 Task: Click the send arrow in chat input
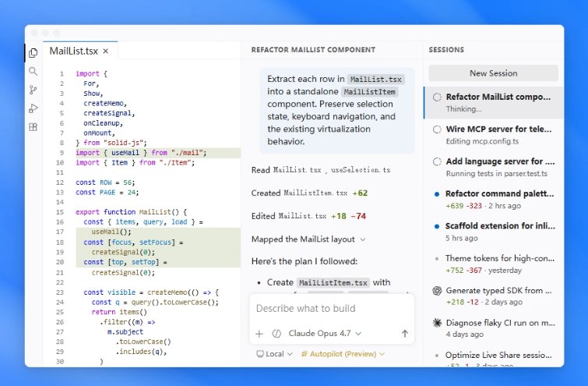coord(405,334)
